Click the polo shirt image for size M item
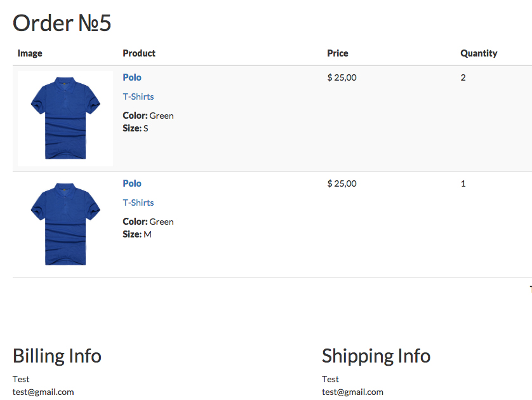 coord(65,224)
